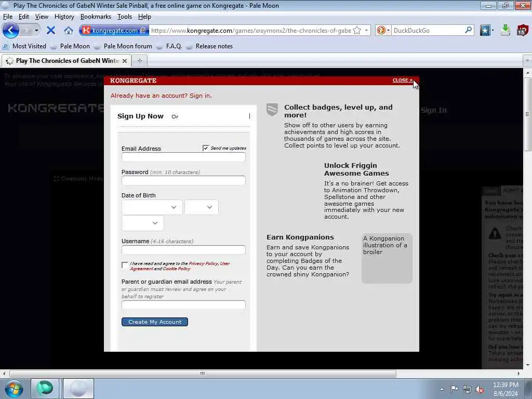Open the Home page icon
This screenshot has height=399, width=532.
click(69, 31)
